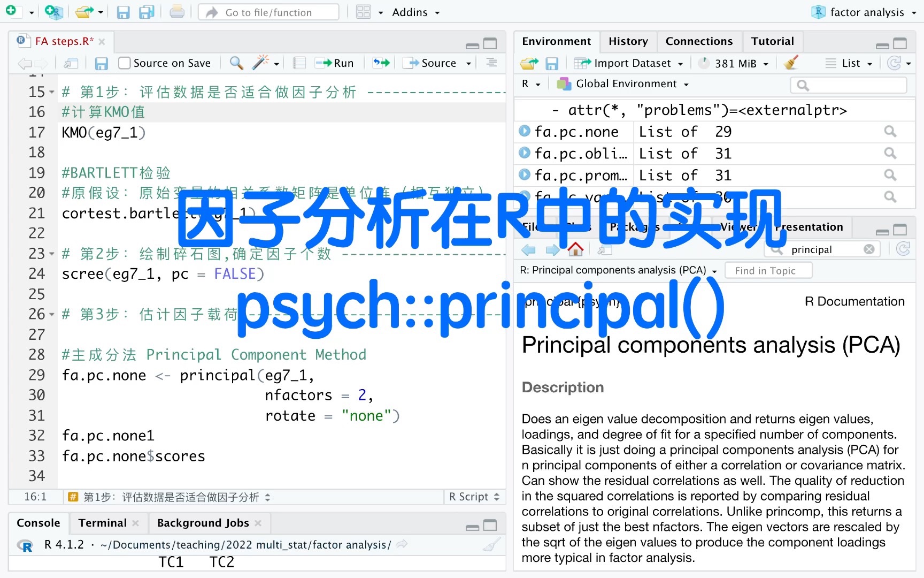Viewport: 924px width, 578px height.
Task: Go back in Help pane history
Action: [528, 249]
